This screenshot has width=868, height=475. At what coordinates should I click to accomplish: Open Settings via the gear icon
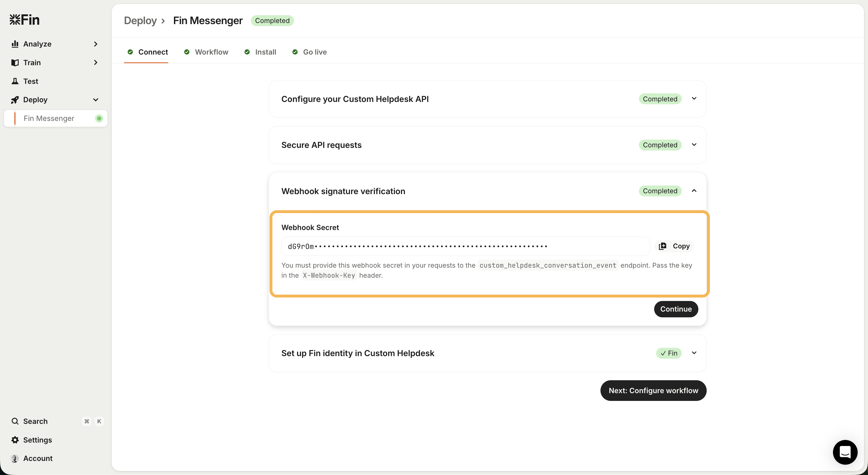[x=15, y=440]
